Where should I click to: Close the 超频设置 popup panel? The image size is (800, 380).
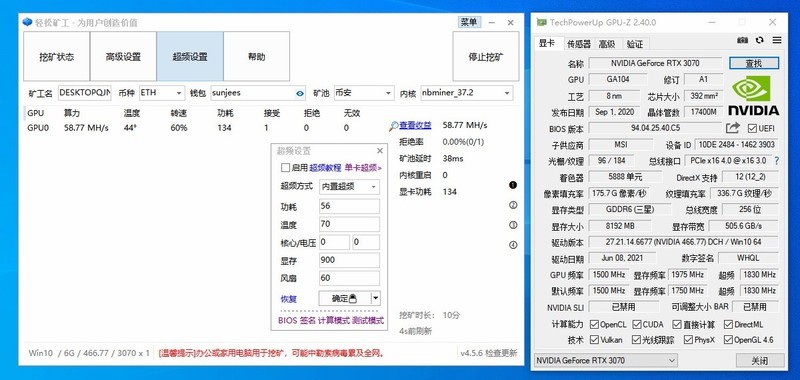click(x=380, y=151)
